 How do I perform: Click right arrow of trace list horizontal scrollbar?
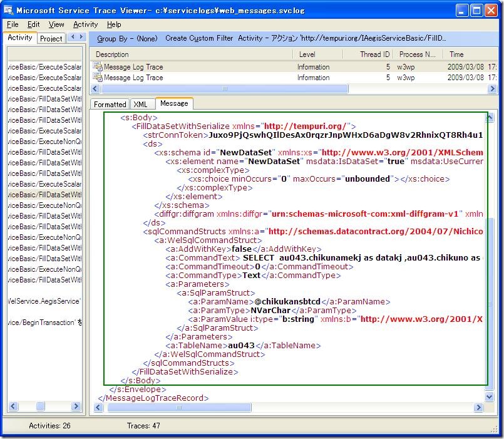tap(492, 88)
